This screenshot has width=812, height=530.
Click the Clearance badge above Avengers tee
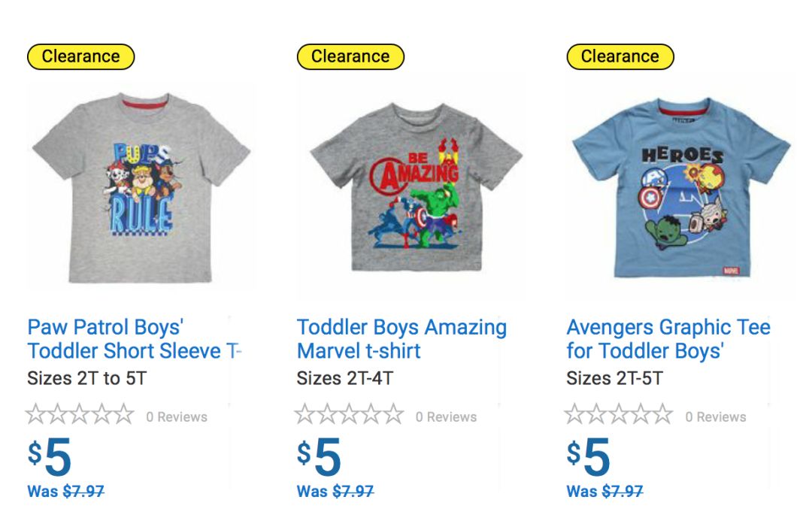tap(620, 56)
